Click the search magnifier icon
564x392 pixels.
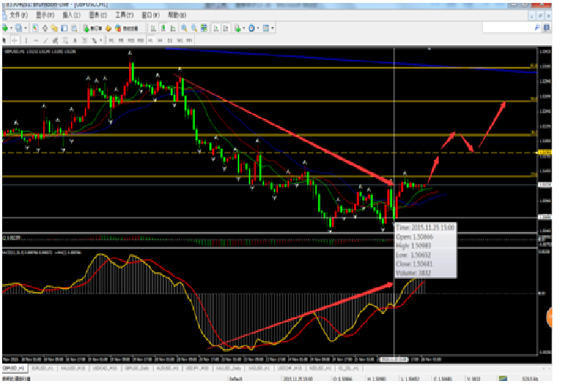coord(537,27)
